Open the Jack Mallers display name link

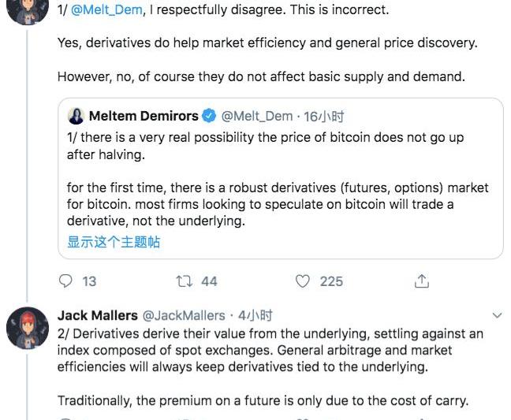point(98,315)
